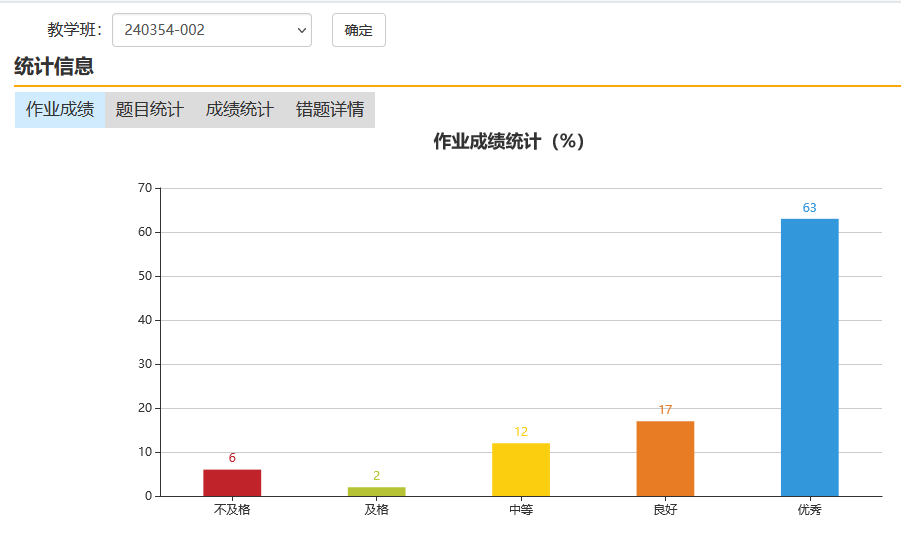901x543 pixels.
Task: Click the 良好 axis category label
Action: click(x=665, y=510)
